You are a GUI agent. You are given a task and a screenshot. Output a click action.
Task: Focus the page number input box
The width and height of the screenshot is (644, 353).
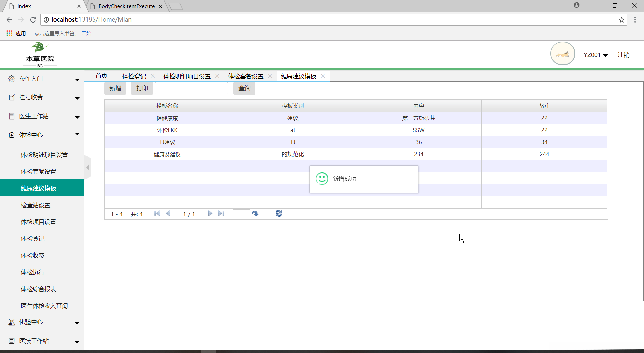point(241,214)
